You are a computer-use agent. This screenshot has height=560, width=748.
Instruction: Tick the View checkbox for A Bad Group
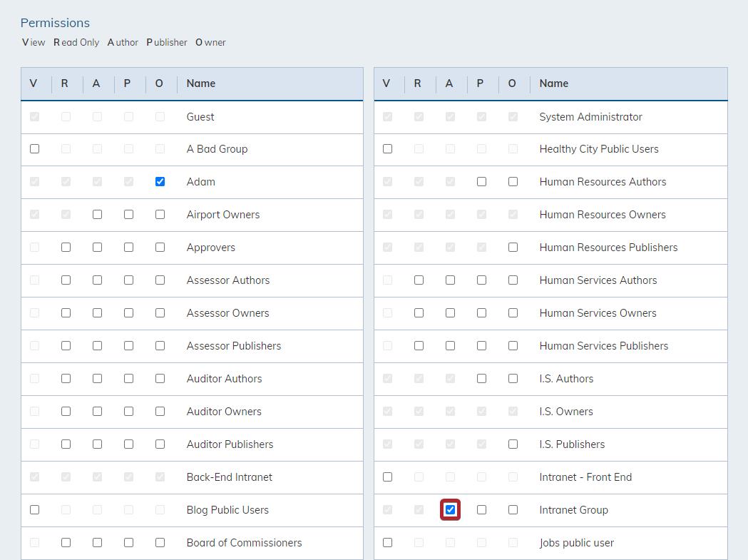coord(34,149)
